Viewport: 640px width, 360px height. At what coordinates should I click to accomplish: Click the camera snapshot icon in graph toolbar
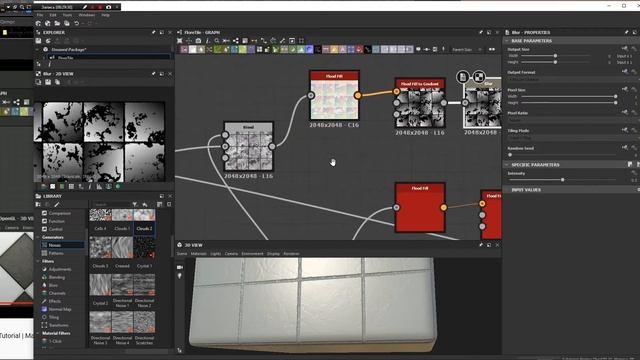(198, 41)
